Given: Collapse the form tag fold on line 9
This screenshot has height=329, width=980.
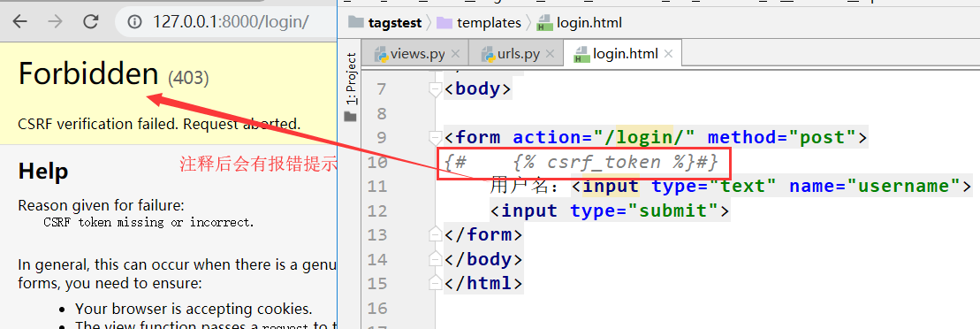Looking at the screenshot, I should pos(435,137).
